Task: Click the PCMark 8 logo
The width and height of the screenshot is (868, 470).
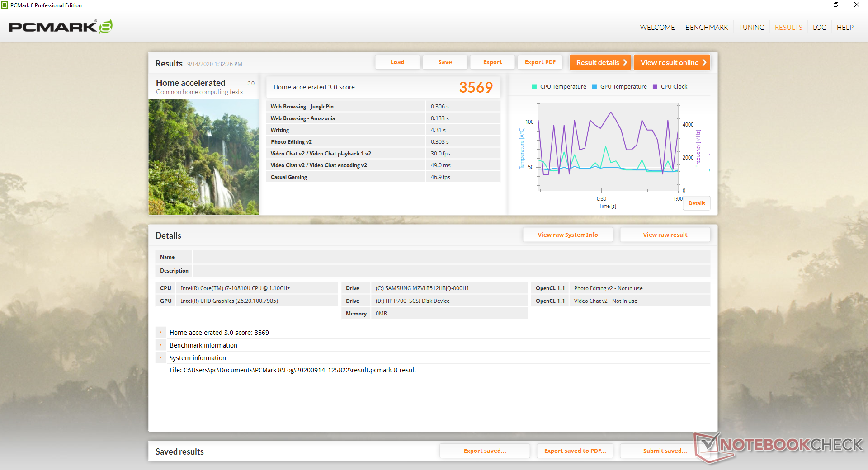Action: coord(61,27)
